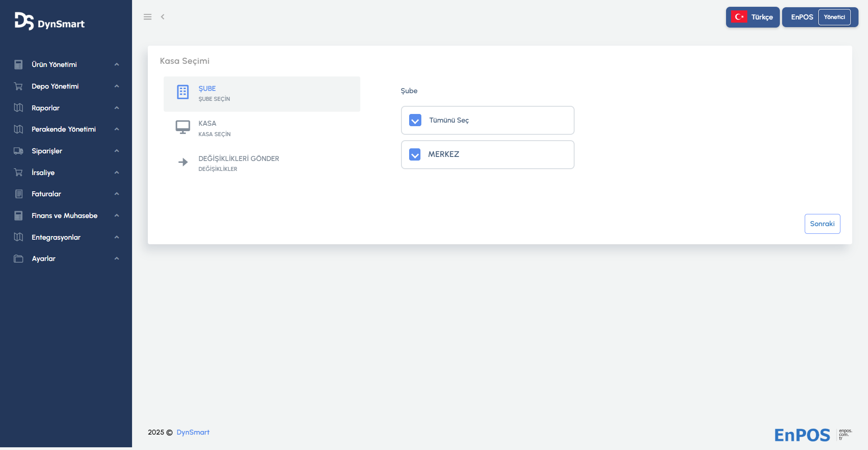Click the back arrow icon in header
Viewport: 868px width, 450px height.
(163, 17)
